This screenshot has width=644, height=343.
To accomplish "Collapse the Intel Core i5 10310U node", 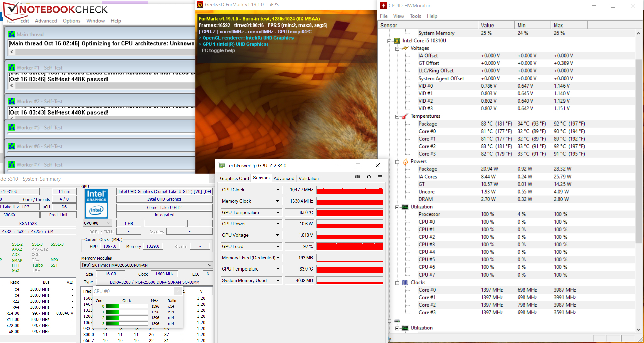I will 389,41.
